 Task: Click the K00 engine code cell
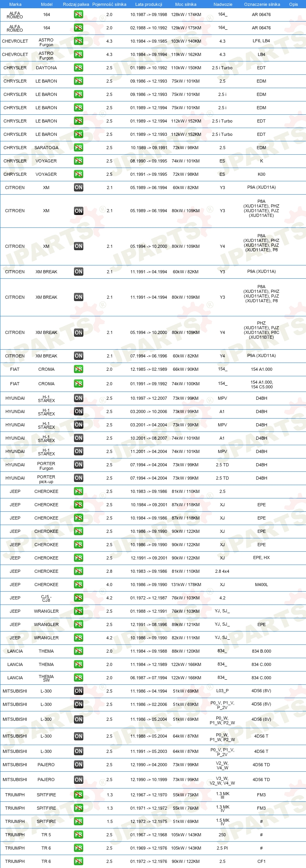(261, 174)
